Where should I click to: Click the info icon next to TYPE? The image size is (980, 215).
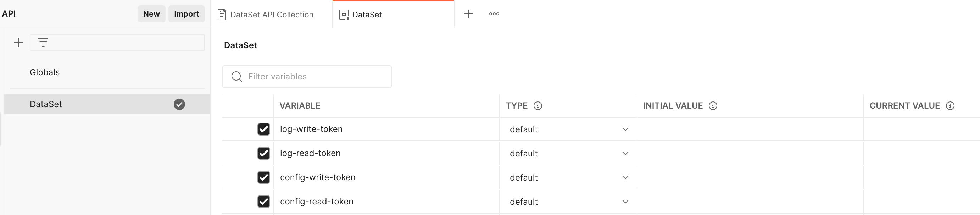[x=538, y=106]
